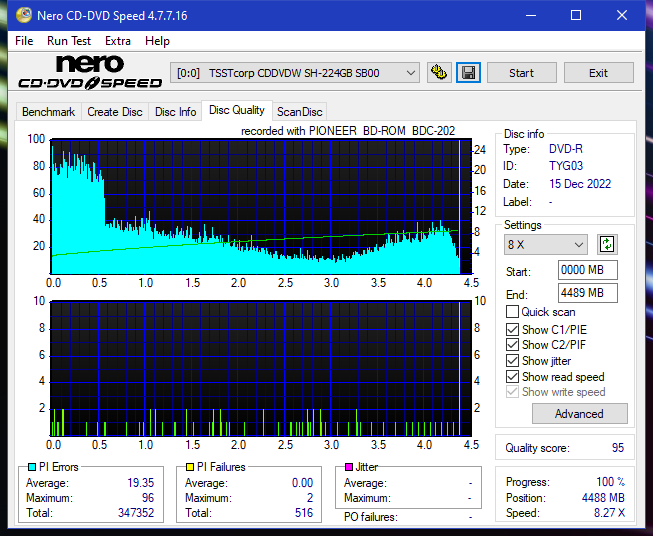Click the date 15 Dec 2022
653x536 pixels.
[580, 184]
